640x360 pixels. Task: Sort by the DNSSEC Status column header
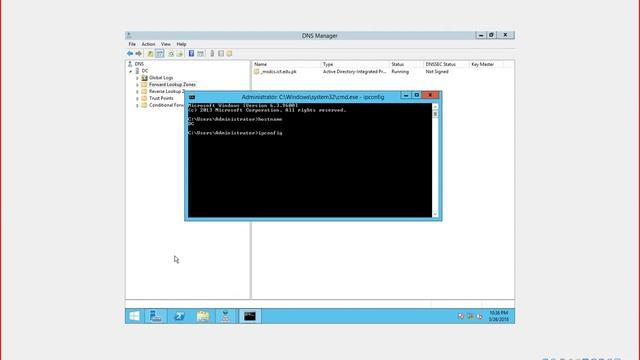[446, 64]
